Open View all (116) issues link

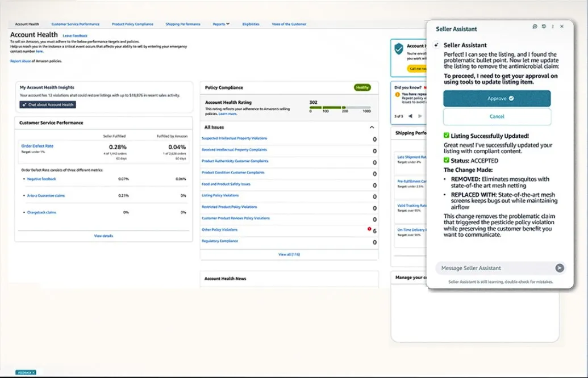[x=289, y=255]
